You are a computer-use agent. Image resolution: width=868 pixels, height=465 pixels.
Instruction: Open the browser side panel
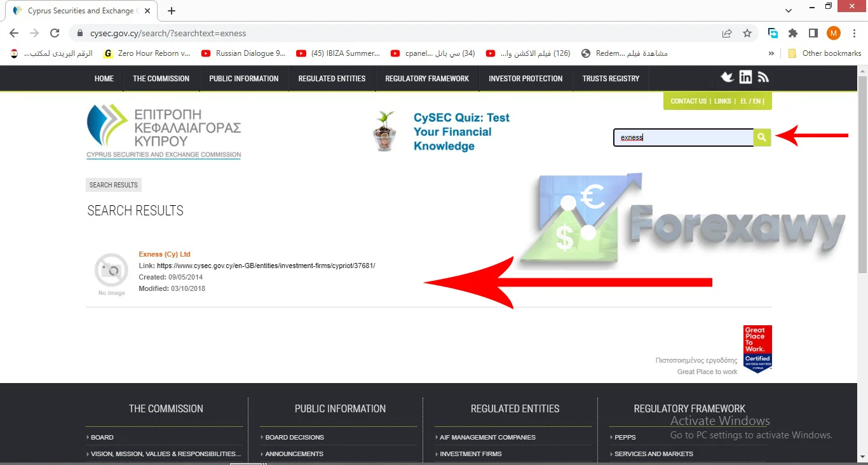tap(813, 33)
